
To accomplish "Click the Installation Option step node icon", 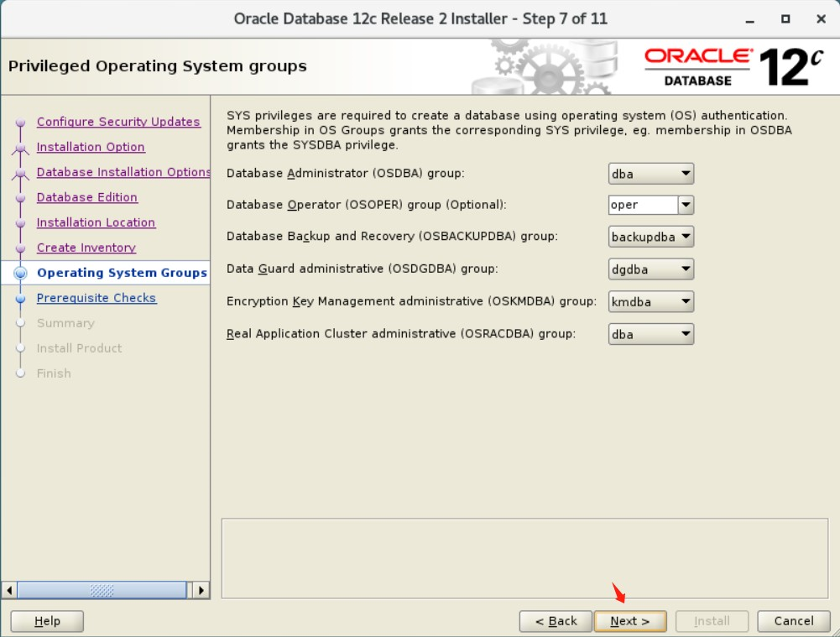I will coord(20,149).
